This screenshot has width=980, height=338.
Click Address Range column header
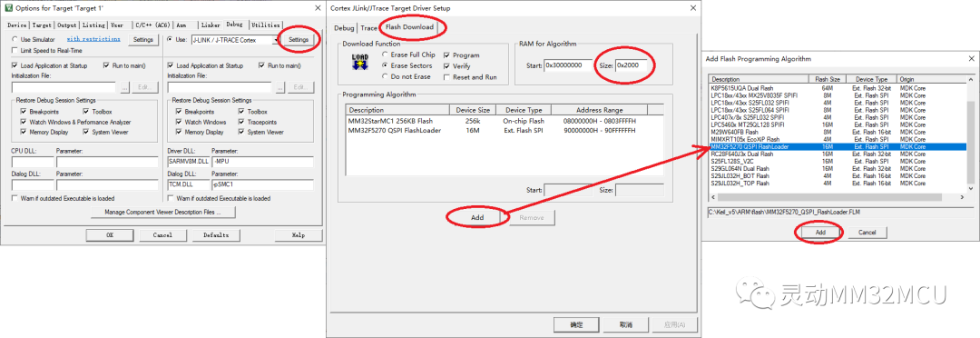tap(600, 110)
